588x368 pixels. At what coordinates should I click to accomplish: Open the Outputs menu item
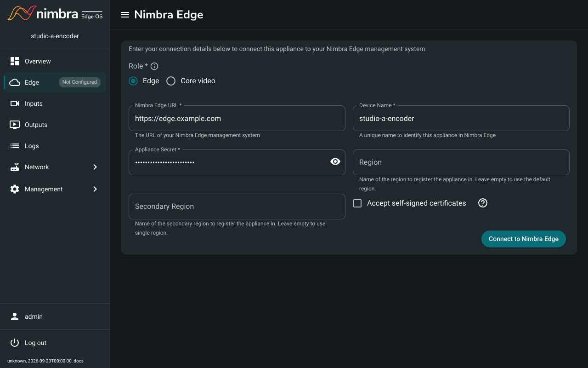(x=55, y=125)
